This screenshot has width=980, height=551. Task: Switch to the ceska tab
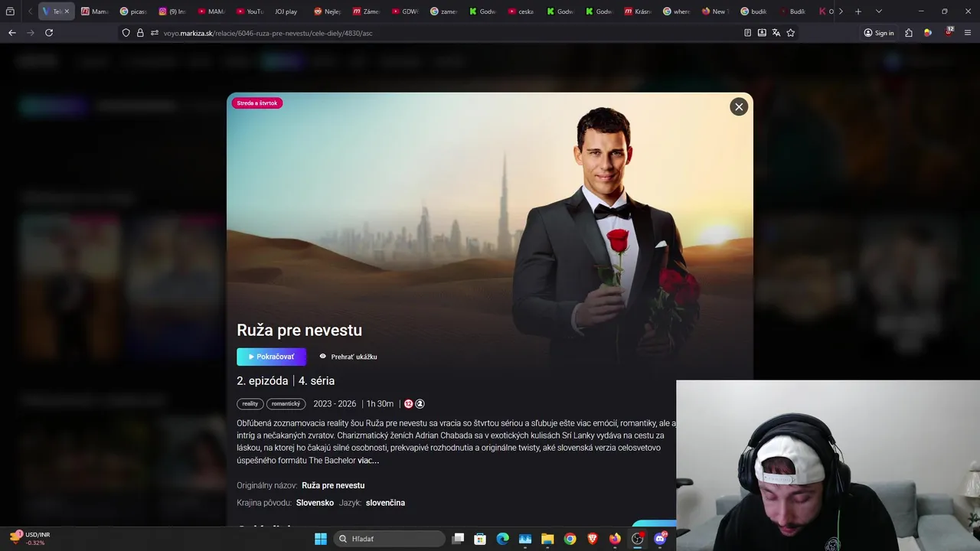coord(521,11)
